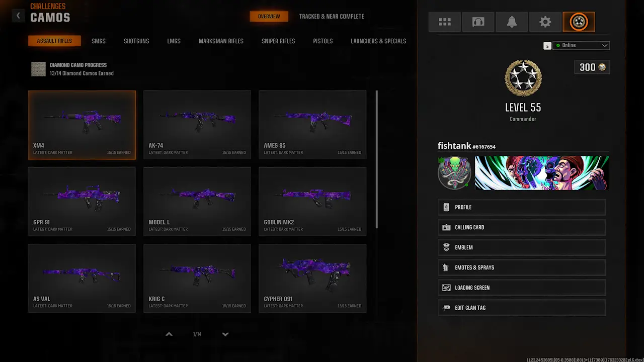Click the colorful calling card banner
The image size is (644, 362).
click(x=542, y=173)
